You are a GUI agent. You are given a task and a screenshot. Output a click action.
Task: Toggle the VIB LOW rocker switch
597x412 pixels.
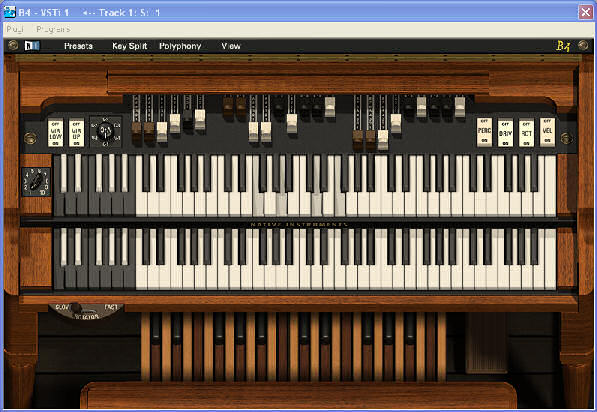[x=56, y=133]
